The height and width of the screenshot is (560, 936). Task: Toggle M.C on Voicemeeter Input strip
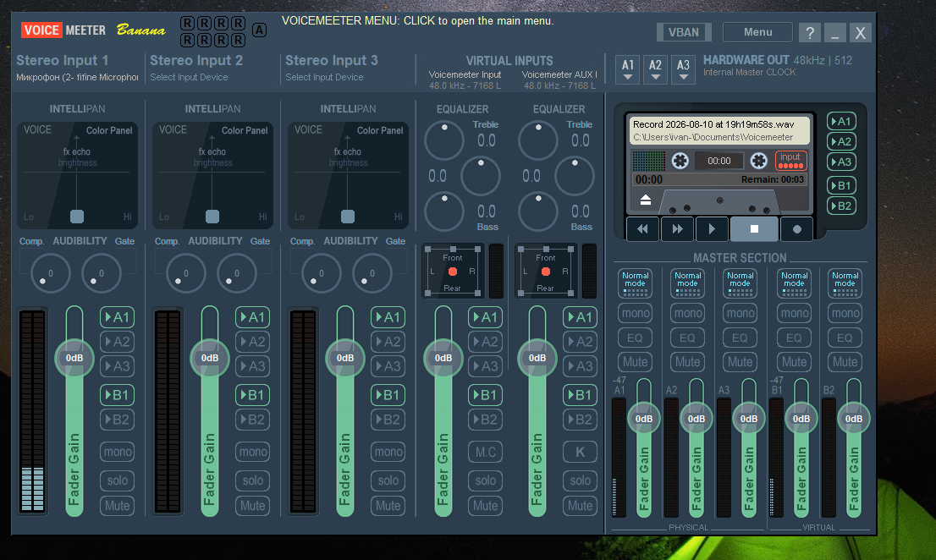point(485,452)
